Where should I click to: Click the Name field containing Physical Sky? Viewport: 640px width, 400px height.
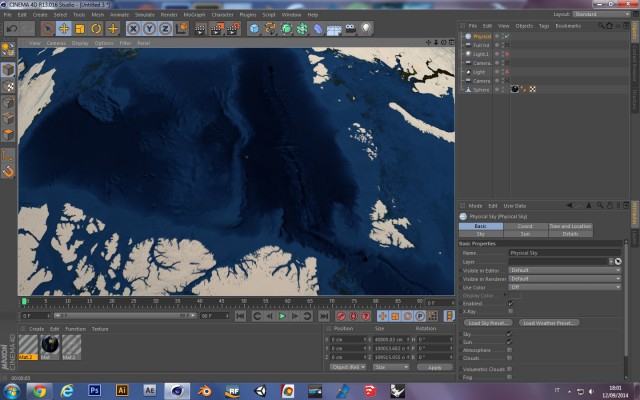point(565,253)
